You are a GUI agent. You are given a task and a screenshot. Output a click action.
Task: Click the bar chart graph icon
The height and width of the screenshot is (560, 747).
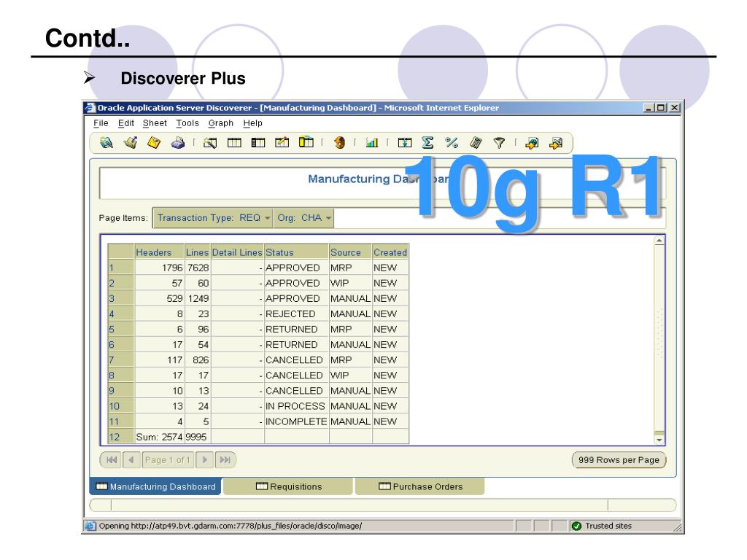tap(371, 142)
